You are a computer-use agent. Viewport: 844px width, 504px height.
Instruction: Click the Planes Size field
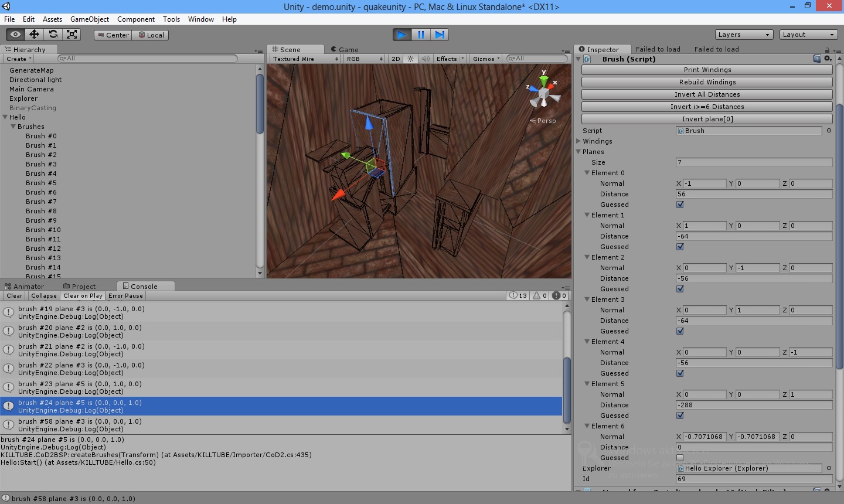pos(754,162)
